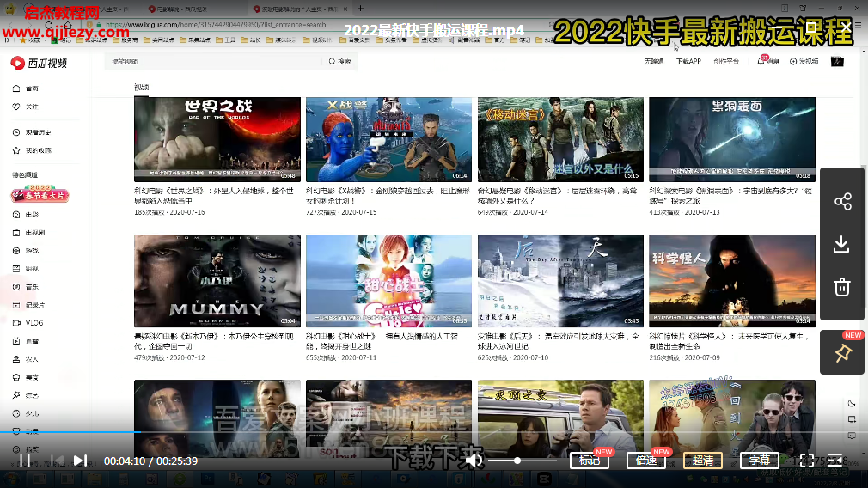Screen dimensions: 868x488
Task: Select the 直播 live channel
Action: pos(26,341)
